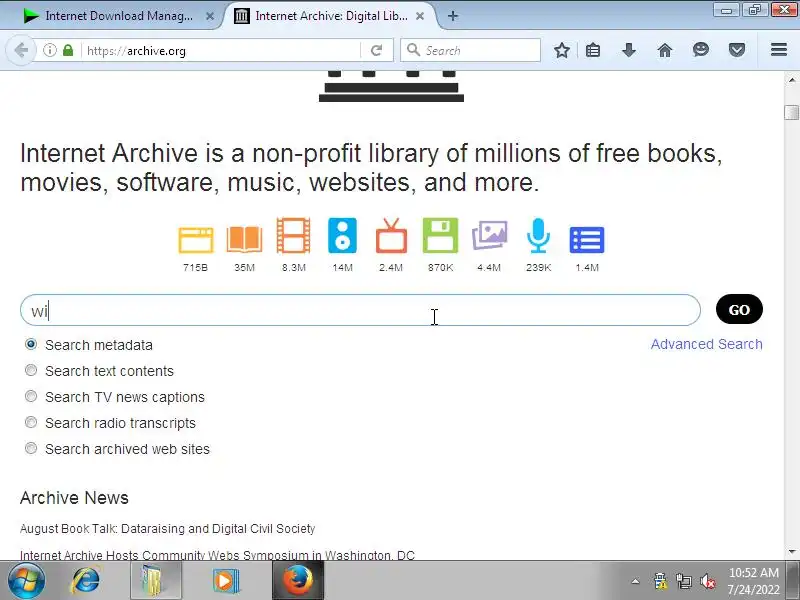Screen dimensions: 800x600
Task: Open a new tab with plus button
Action: [453, 16]
